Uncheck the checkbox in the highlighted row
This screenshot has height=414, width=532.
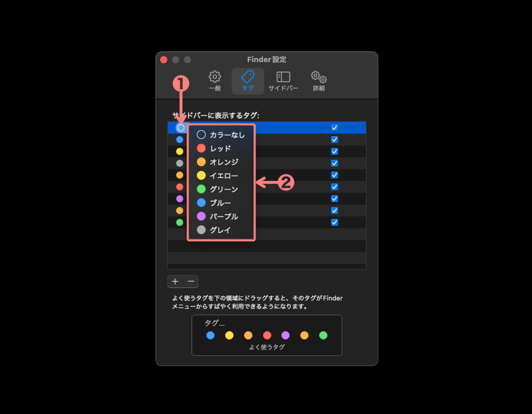[x=335, y=128]
